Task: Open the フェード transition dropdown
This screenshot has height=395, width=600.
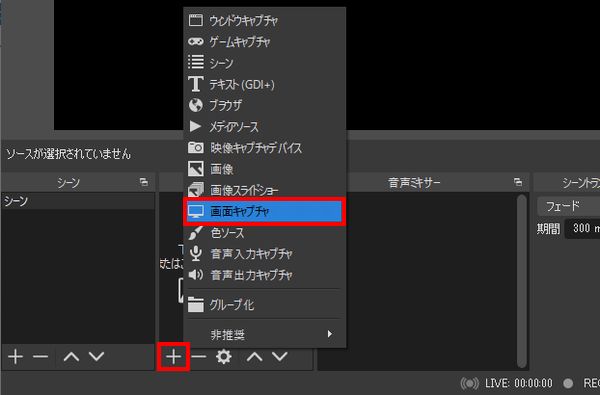Action: coord(569,207)
